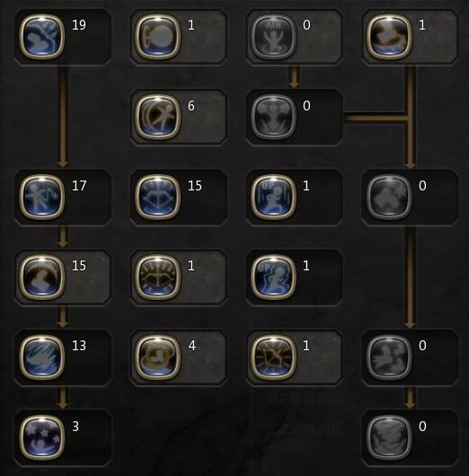The image size is (469, 476).
Task: Select the swirling UP figure skill icon
Action: [273, 277]
